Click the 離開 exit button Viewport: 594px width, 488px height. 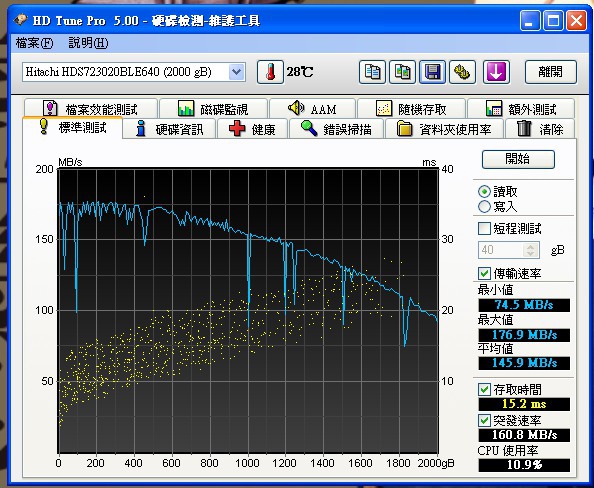click(550, 72)
